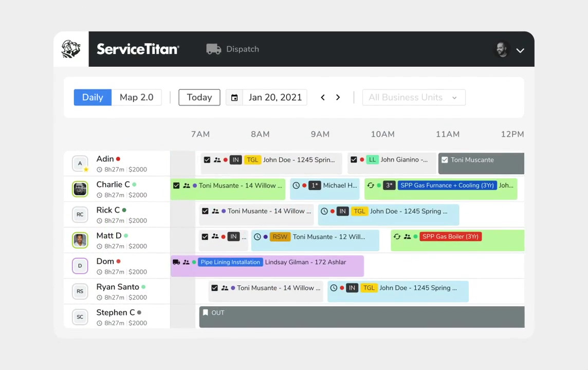The height and width of the screenshot is (370, 588).
Task: Click the shift clock icon under Adin
Action: (x=99, y=170)
